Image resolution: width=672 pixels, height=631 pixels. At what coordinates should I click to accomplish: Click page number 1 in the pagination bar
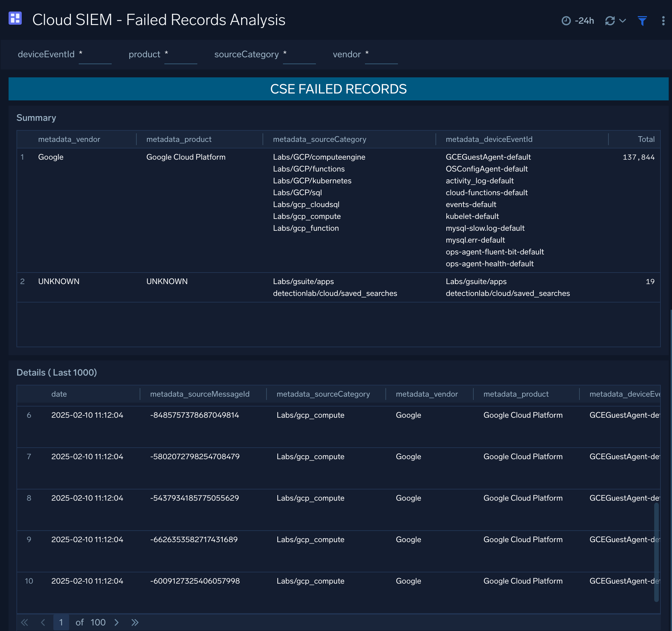tap(61, 622)
